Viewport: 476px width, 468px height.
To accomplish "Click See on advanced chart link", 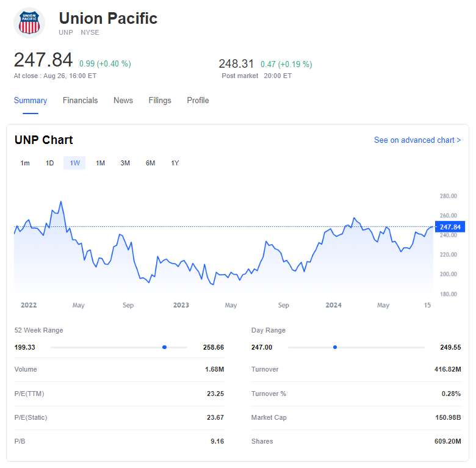I will tap(417, 140).
